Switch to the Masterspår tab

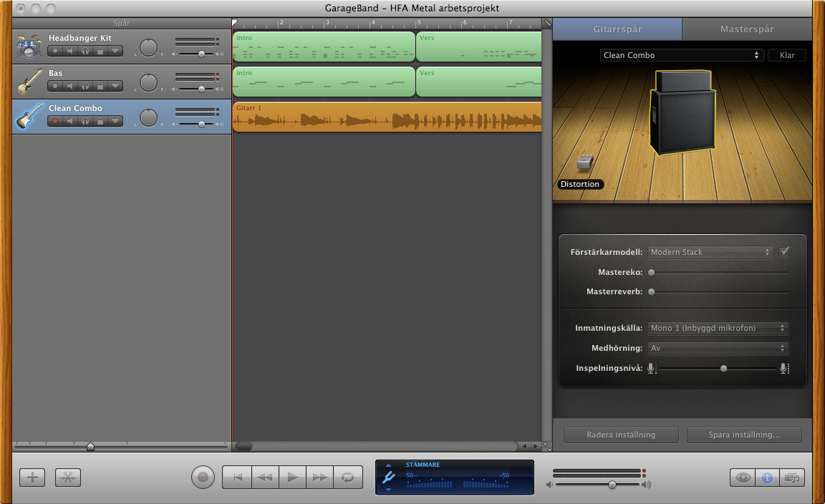click(x=747, y=29)
